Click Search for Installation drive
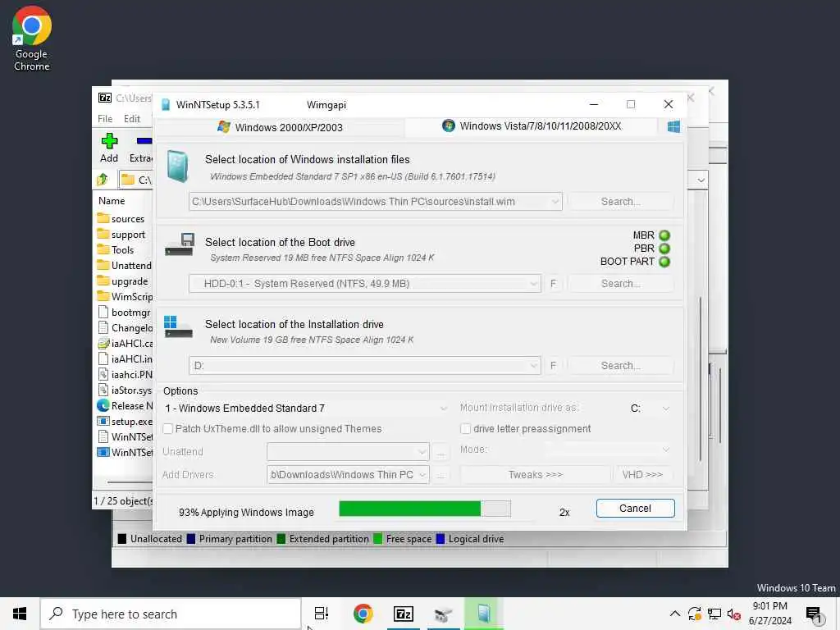This screenshot has height=630, width=840. click(620, 365)
